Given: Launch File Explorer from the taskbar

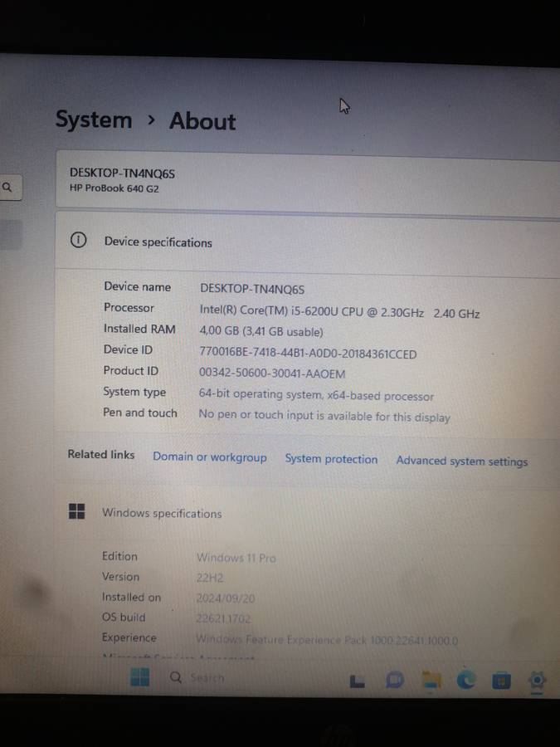Looking at the screenshot, I should tap(431, 681).
